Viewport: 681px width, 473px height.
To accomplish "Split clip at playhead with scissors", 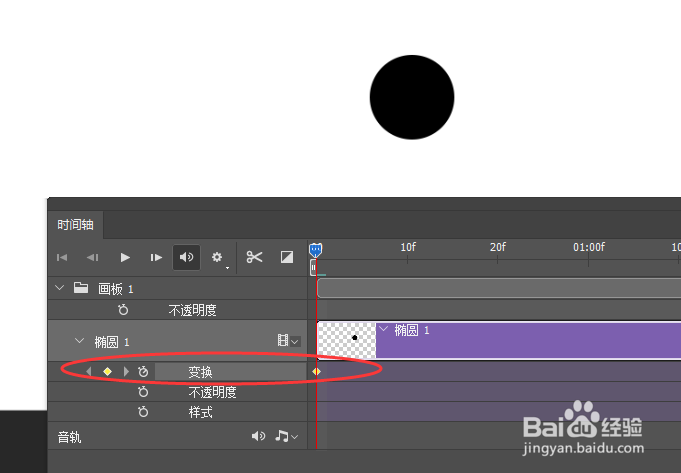I will 255,257.
